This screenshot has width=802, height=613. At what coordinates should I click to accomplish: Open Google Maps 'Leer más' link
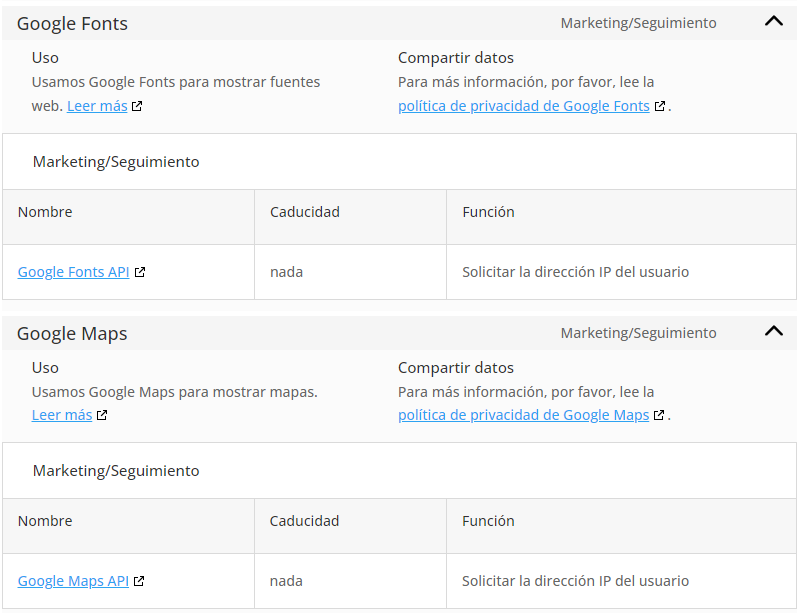tap(62, 415)
